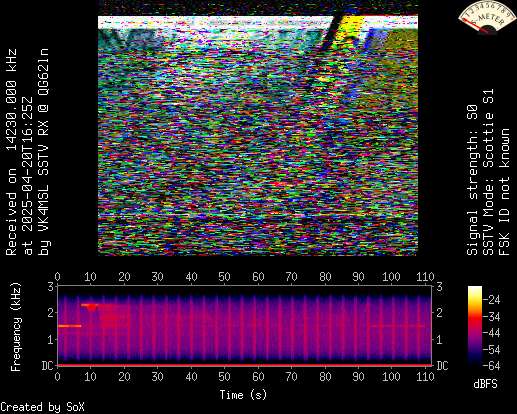Click the Time (s) axis label
This screenshot has height=414, width=517.
pos(243,395)
